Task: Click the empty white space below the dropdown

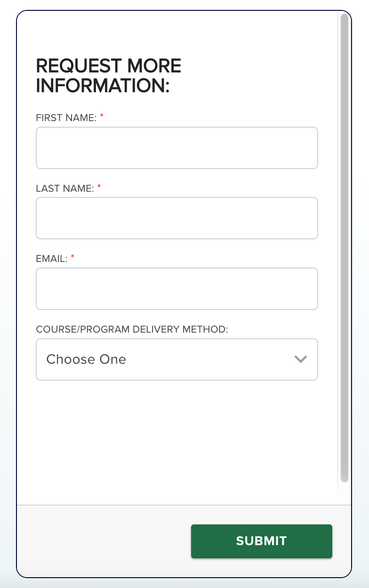Action: coord(176,433)
